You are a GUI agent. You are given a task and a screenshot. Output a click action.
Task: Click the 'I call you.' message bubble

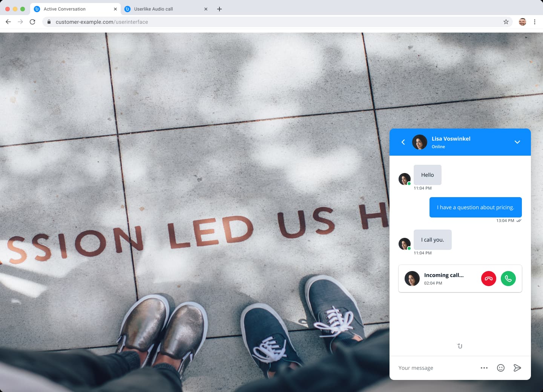pyautogui.click(x=433, y=240)
